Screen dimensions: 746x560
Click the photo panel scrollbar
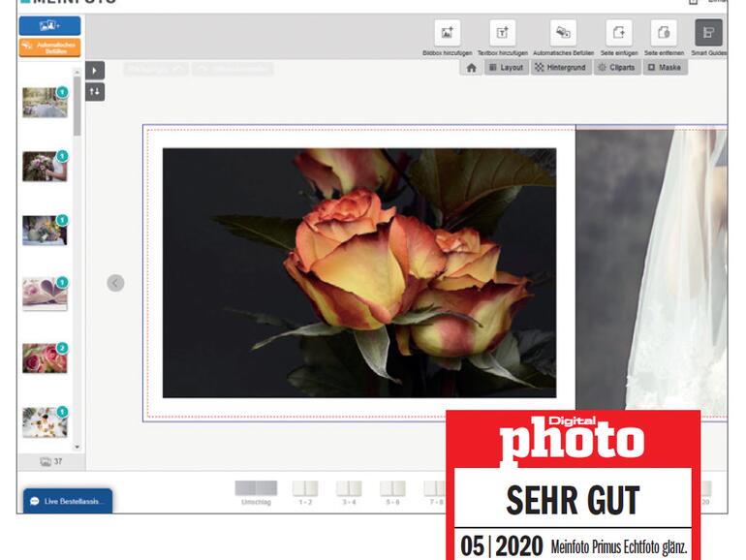[x=78, y=107]
